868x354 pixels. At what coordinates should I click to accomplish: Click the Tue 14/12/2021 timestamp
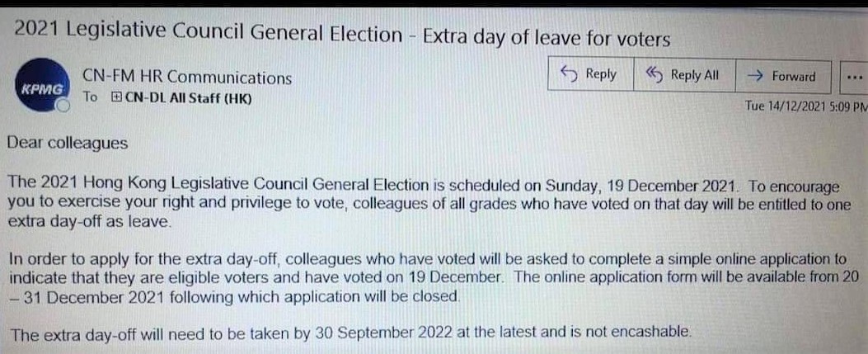pyautogui.click(x=805, y=106)
